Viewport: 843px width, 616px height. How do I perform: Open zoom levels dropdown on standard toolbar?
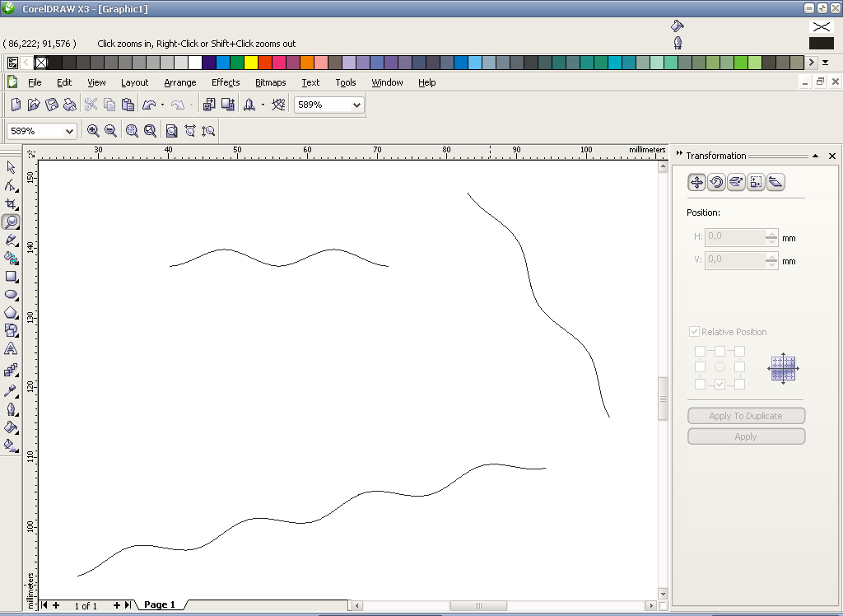tap(356, 105)
